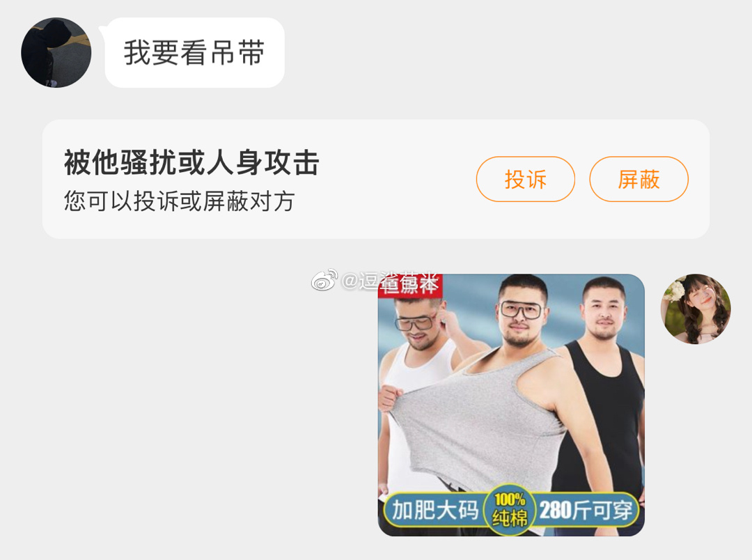This screenshot has height=560, width=752.
Task: Click the 屏蔽 button
Action: (x=639, y=179)
